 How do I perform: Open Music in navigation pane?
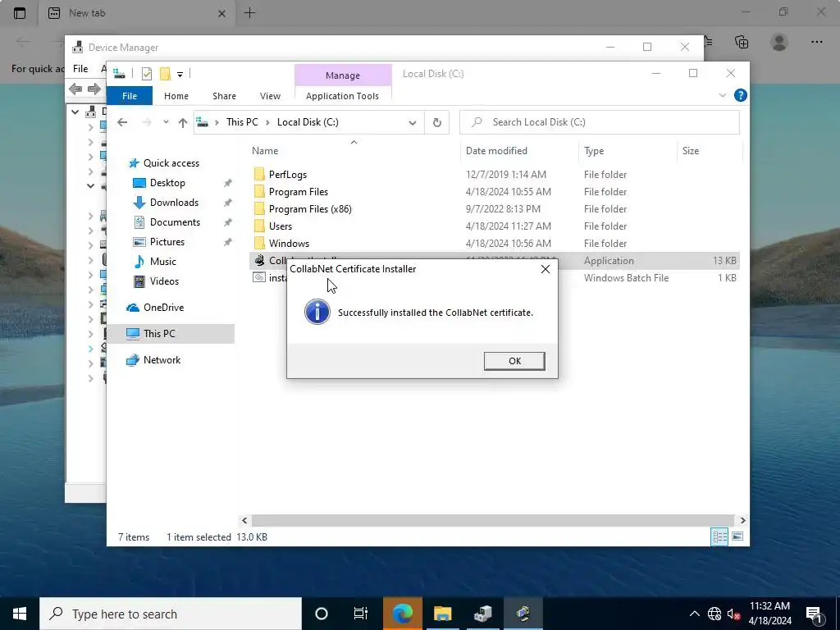(163, 262)
